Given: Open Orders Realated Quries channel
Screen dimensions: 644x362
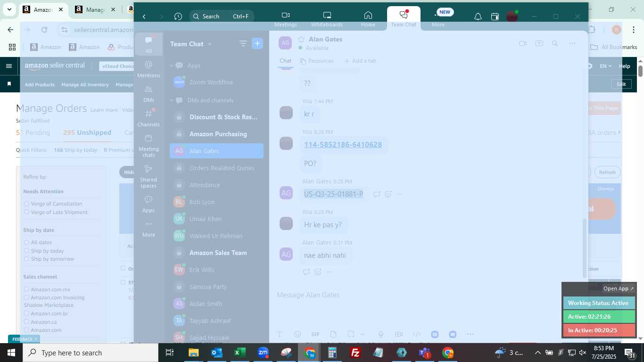Looking at the screenshot, I should tap(216, 168).
